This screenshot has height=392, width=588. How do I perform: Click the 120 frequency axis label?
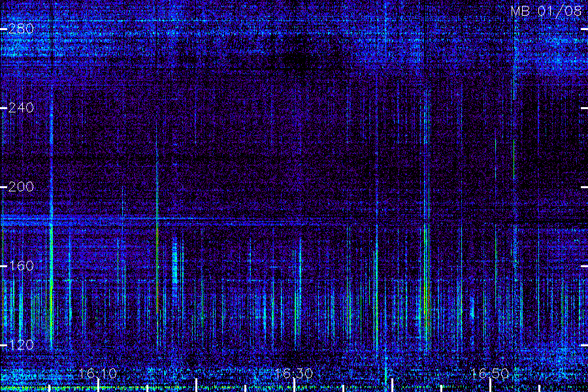pyautogui.click(x=21, y=345)
